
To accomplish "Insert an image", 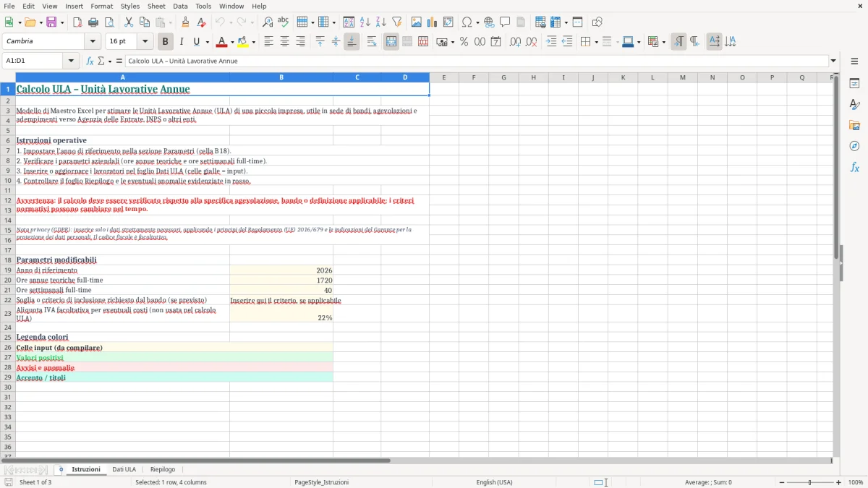I will pyautogui.click(x=417, y=22).
